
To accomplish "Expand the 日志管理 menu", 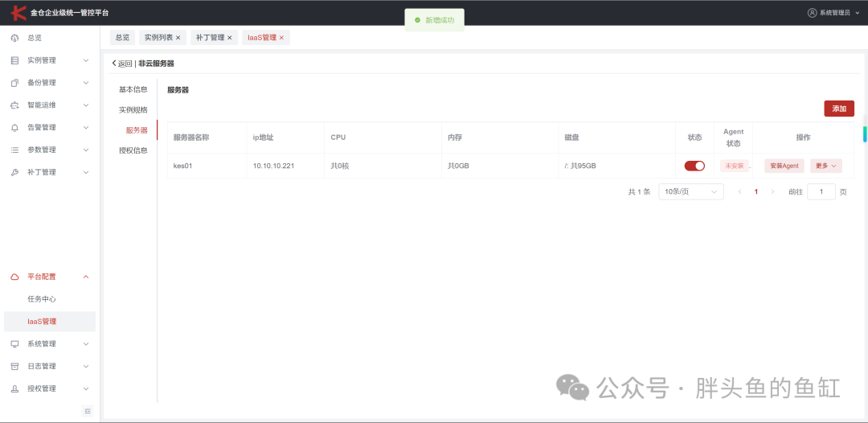I will (86, 367).
